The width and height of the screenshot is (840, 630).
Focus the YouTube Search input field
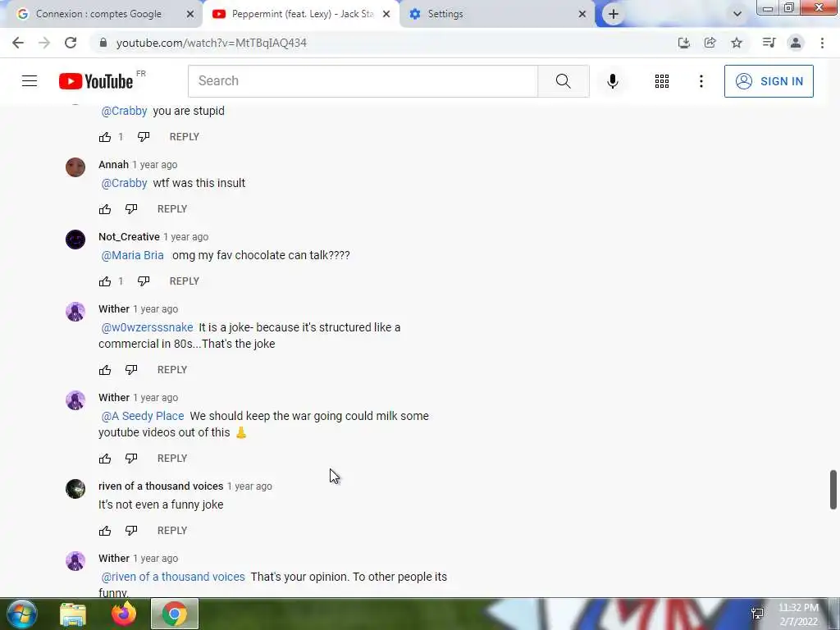(363, 81)
